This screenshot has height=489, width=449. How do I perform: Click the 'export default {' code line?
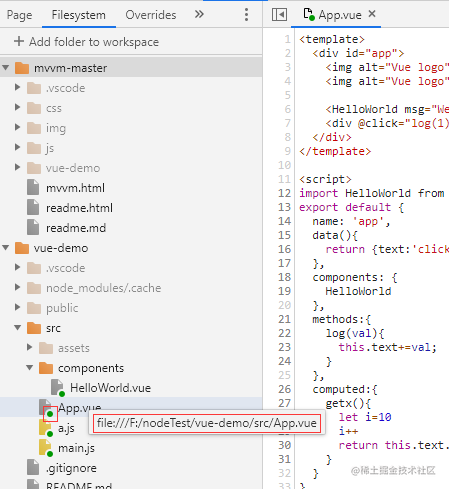(x=352, y=207)
